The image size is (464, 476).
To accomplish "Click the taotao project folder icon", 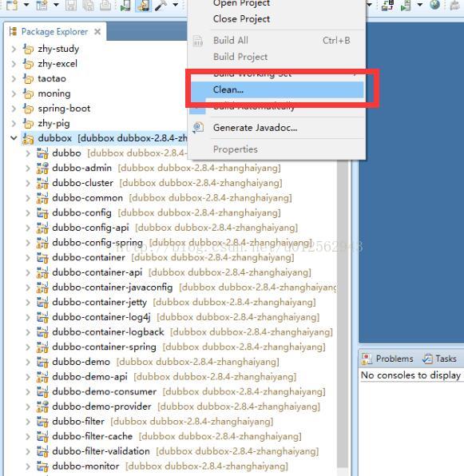I will point(28,78).
